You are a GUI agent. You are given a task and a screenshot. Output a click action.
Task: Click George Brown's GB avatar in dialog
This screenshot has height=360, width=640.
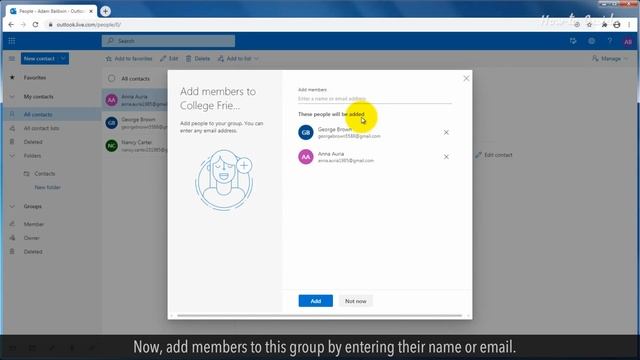[x=306, y=132]
